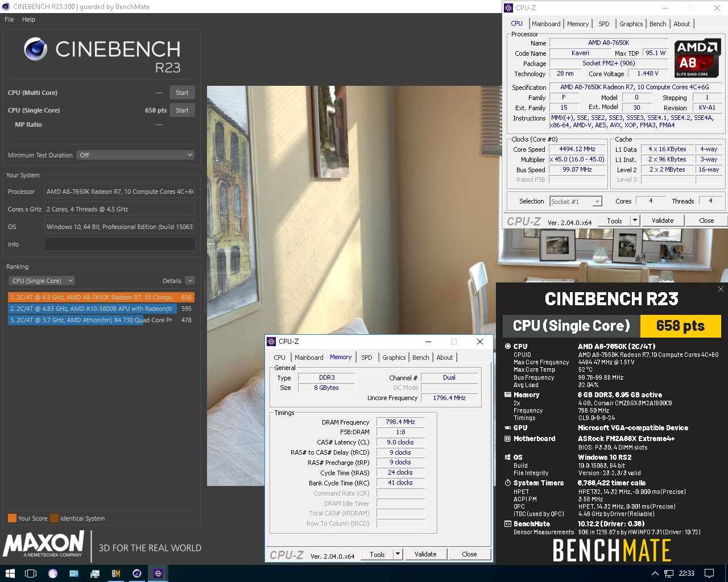Open Tools dropdown arrow in lower CPU-Z window
Viewport: 728px width, 582px height.
[398, 554]
